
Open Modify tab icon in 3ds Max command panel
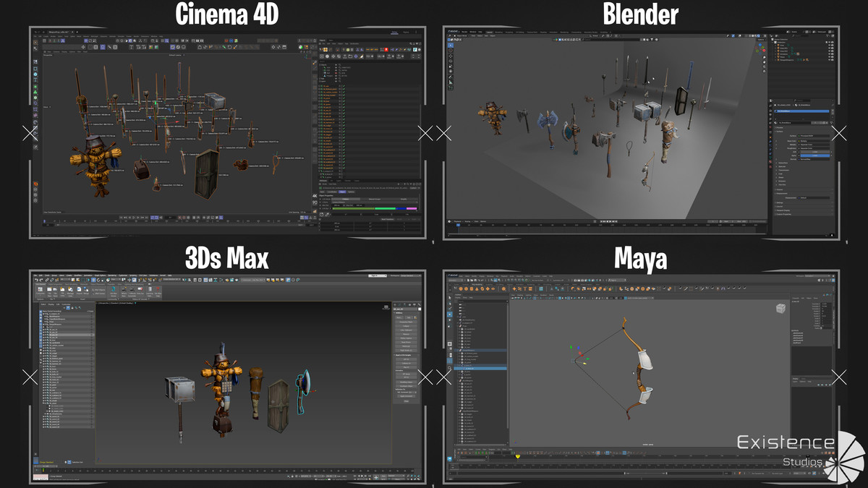coord(400,304)
